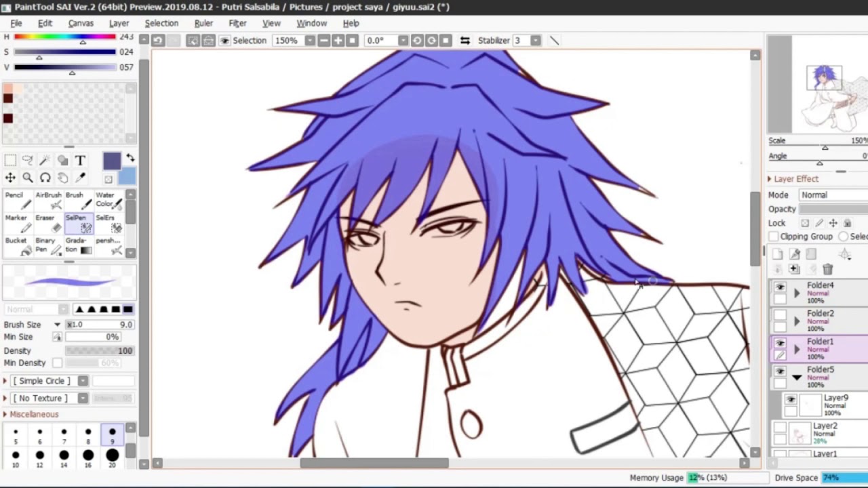Image resolution: width=868 pixels, height=488 pixels.
Task: Choose the Binary Pen tool
Action: click(x=48, y=245)
